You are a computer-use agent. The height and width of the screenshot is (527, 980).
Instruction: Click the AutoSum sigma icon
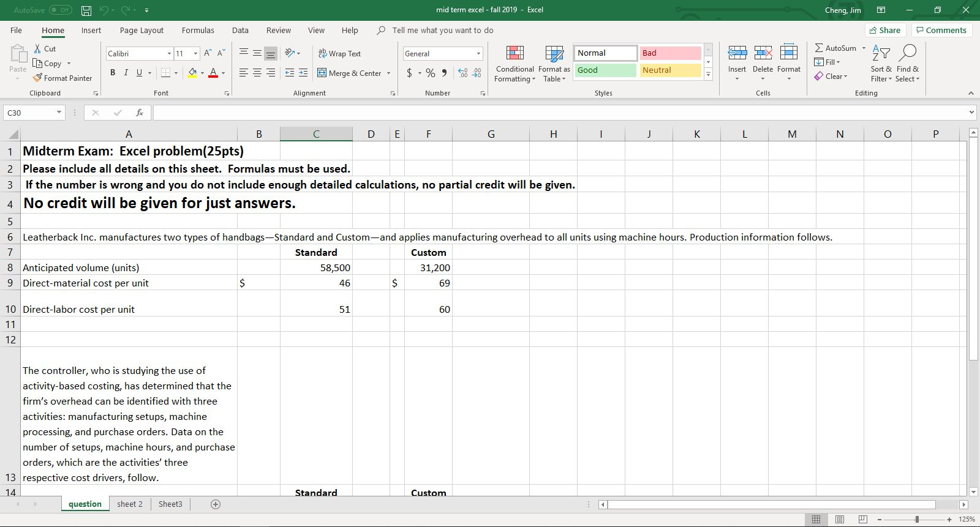819,48
